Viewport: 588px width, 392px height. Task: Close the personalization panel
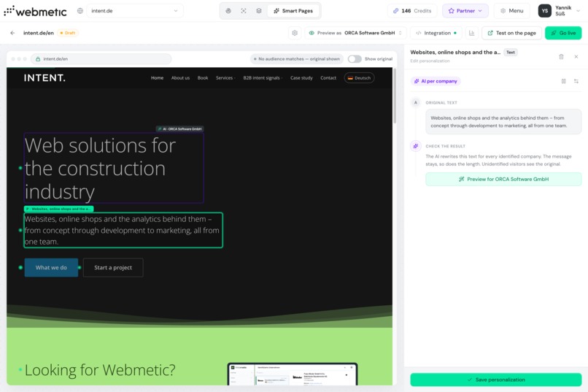click(576, 57)
